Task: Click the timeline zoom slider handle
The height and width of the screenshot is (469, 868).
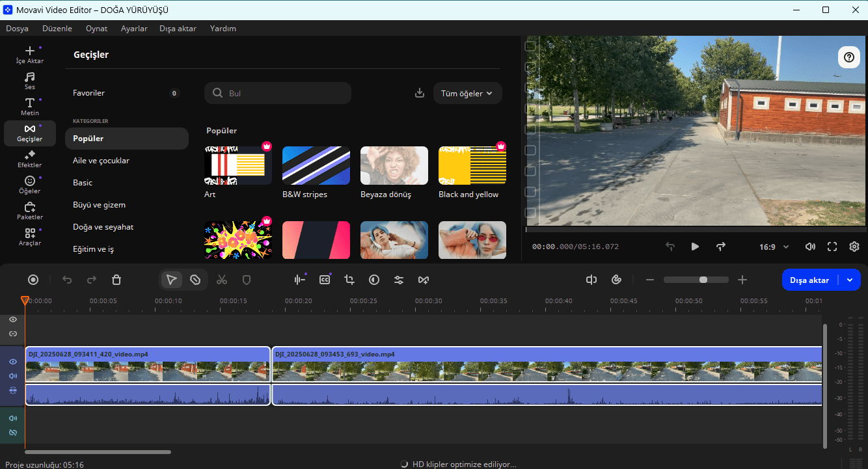Action: (x=703, y=280)
